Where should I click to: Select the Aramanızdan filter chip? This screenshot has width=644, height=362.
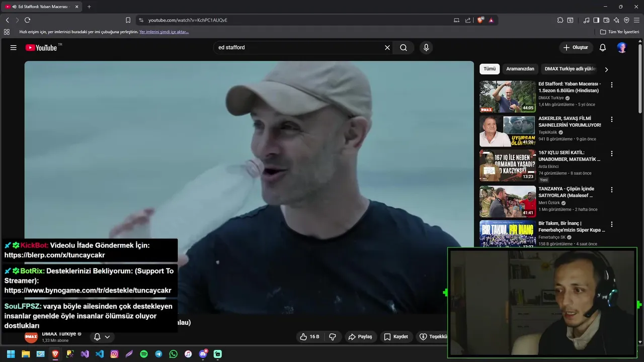point(520,69)
